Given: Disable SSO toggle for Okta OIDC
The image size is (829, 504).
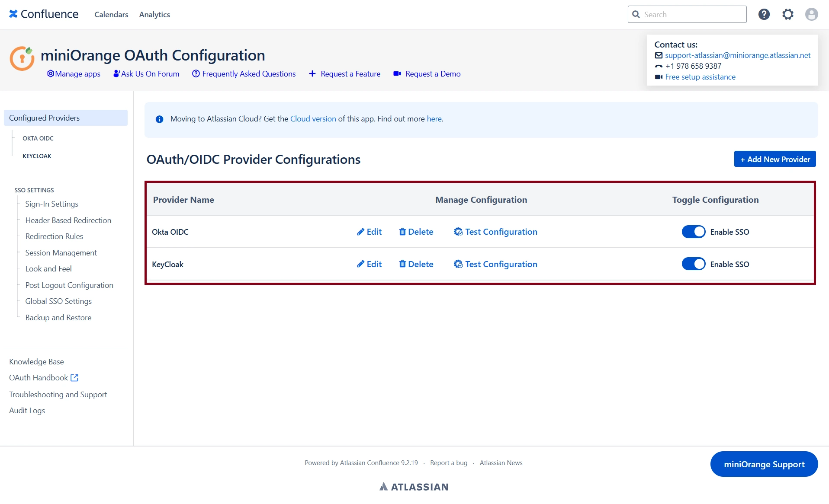Looking at the screenshot, I should point(694,232).
